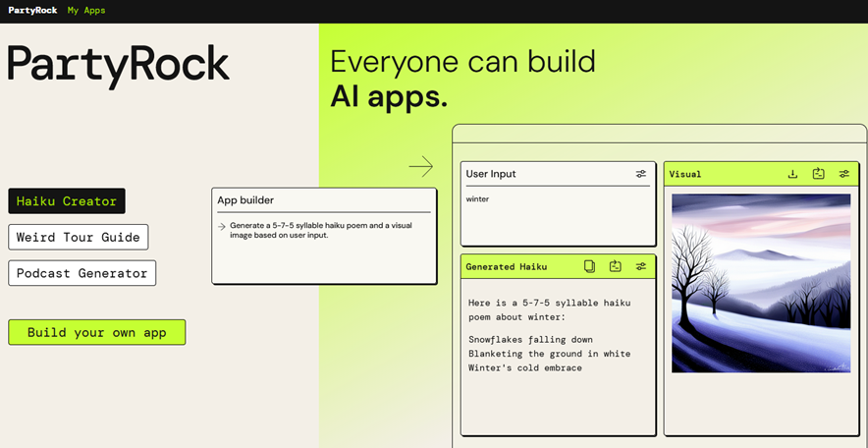Click the User Input field containing winter
Screen dimensions: 868x448
pyautogui.click(x=558, y=216)
